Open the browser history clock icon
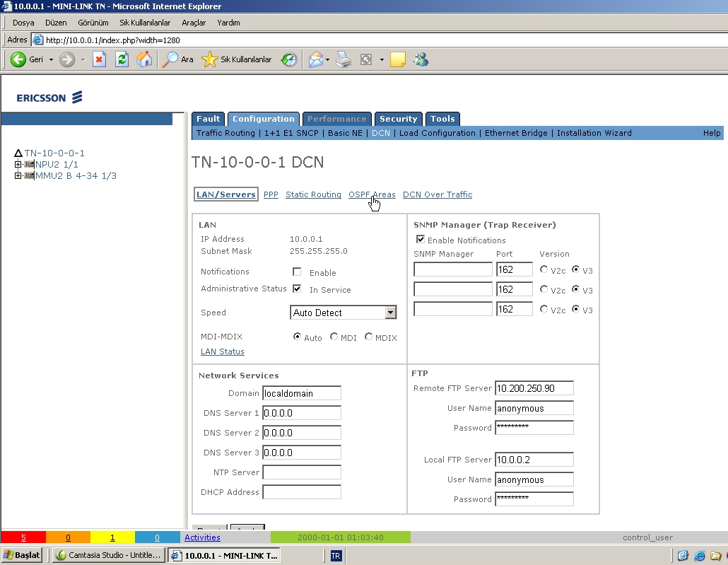Screen dimensions: 728x565 [289, 59]
